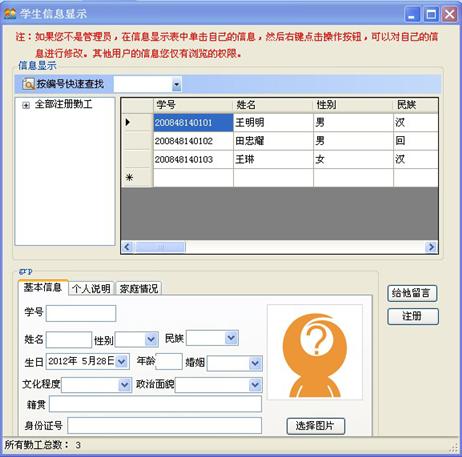Select student row 200848140102
Viewport: 462px width, 457px height.
coord(279,141)
